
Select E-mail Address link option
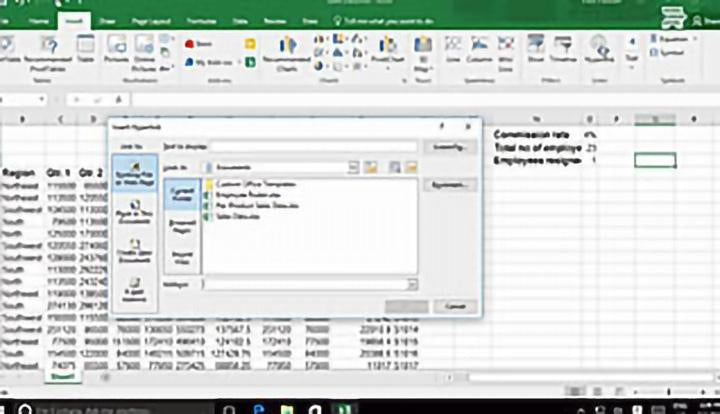click(135, 290)
